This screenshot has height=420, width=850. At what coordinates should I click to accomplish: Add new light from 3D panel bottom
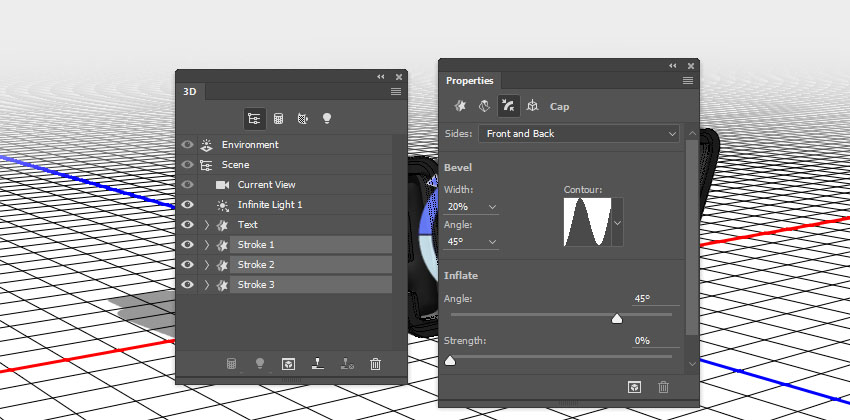(260, 364)
